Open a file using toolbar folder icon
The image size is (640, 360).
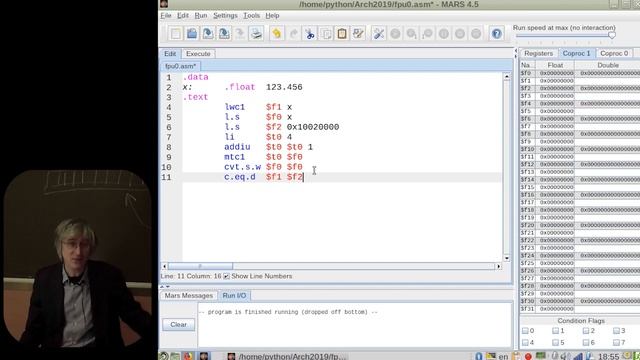(x=192, y=33)
